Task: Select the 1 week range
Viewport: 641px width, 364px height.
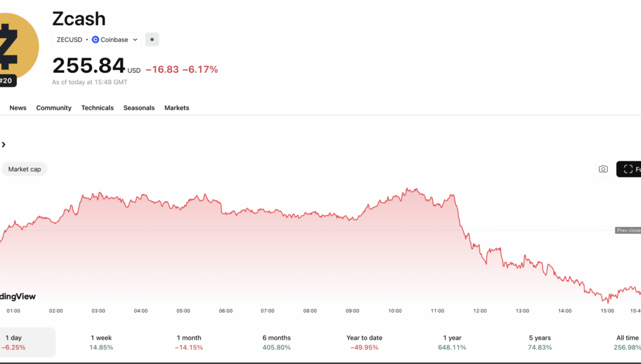Action: 101,342
